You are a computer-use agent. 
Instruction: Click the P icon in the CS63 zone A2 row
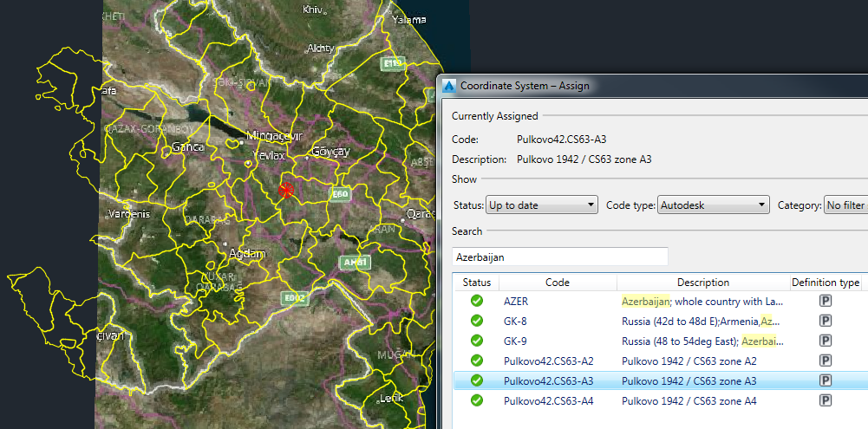(826, 361)
